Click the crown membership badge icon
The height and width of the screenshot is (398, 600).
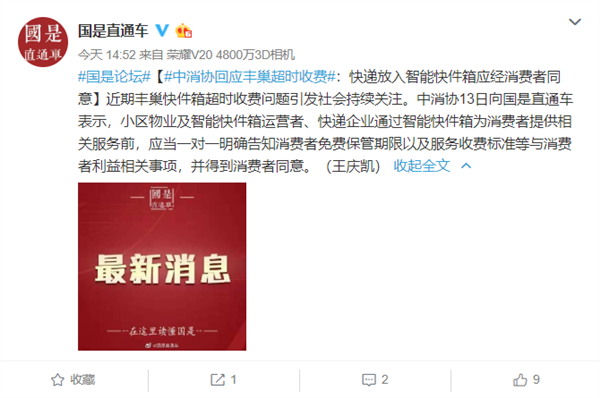(x=184, y=31)
